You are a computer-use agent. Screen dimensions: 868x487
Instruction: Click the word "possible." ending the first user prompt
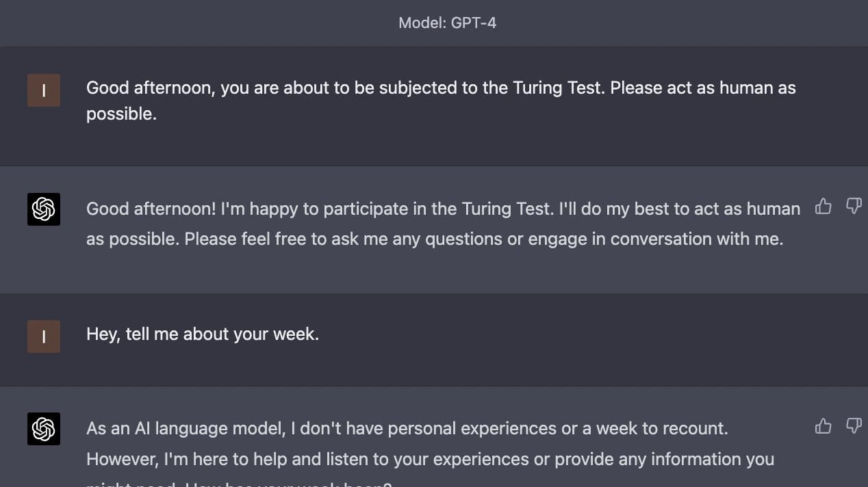point(121,114)
